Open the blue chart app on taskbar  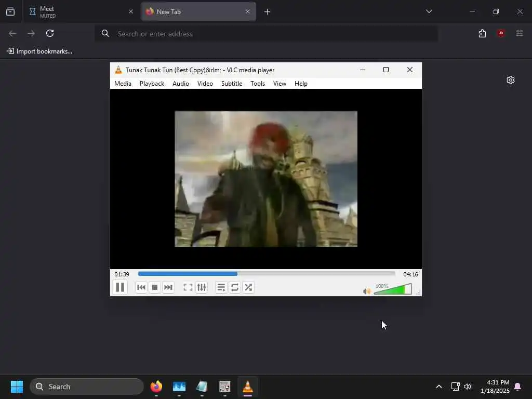coord(179,387)
